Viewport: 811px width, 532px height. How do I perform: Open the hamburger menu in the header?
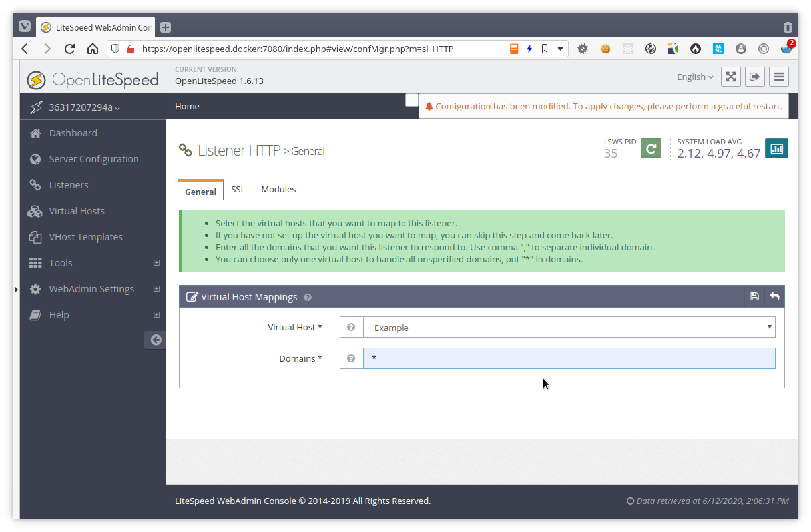pyautogui.click(x=778, y=76)
